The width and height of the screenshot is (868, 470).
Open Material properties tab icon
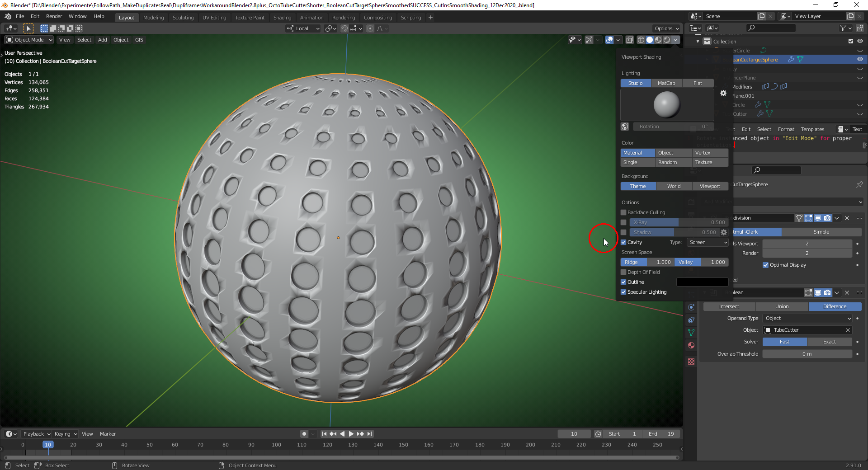pyautogui.click(x=691, y=345)
